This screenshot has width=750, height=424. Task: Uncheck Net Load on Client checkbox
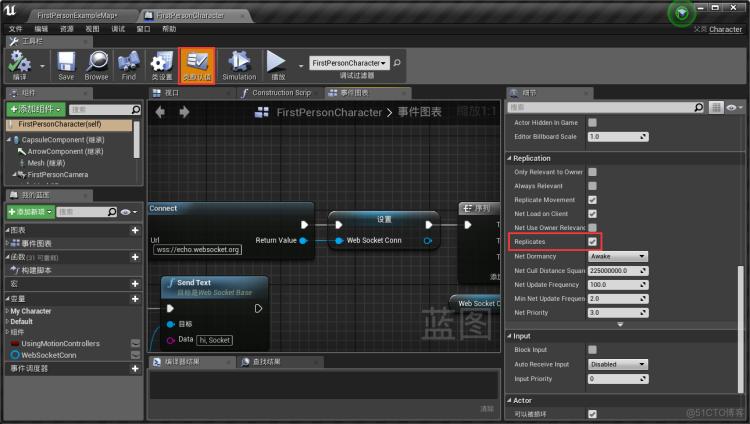pyautogui.click(x=592, y=213)
